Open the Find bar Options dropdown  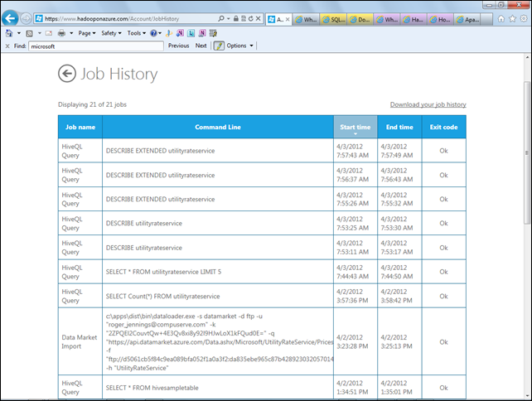239,46
